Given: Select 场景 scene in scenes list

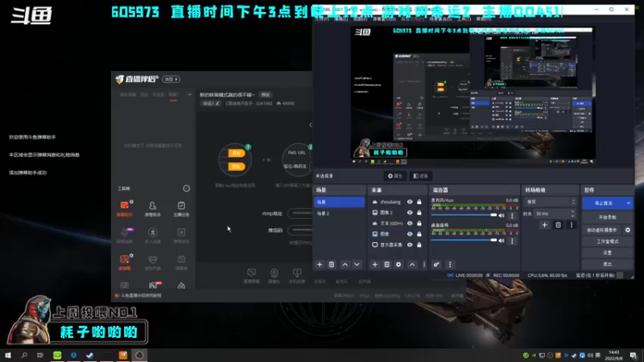Looking at the screenshot, I should [339, 202].
